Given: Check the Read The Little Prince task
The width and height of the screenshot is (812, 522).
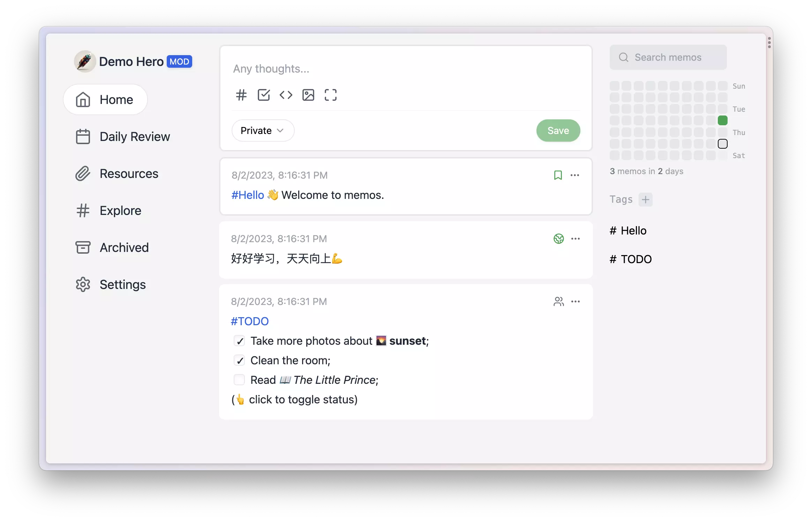Looking at the screenshot, I should click(239, 380).
